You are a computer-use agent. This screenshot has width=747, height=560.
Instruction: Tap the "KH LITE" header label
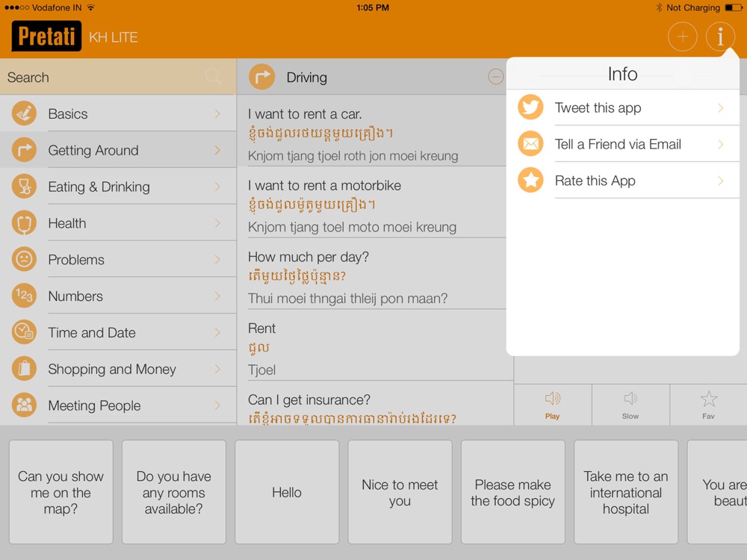click(x=114, y=37)
